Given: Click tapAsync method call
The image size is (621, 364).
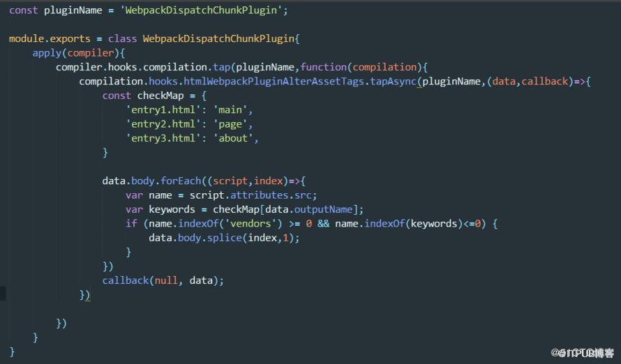Looking at the screenshot, I should point(393,82).
